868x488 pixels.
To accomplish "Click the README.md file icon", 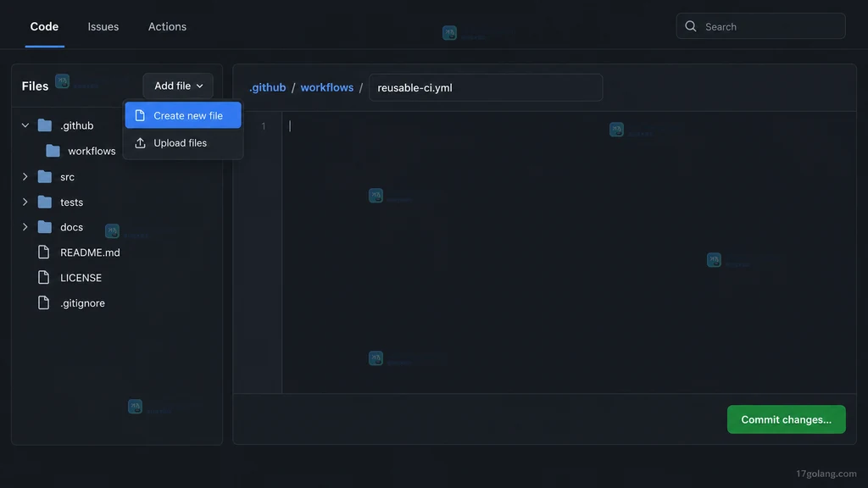I will [x=44, y=252].
